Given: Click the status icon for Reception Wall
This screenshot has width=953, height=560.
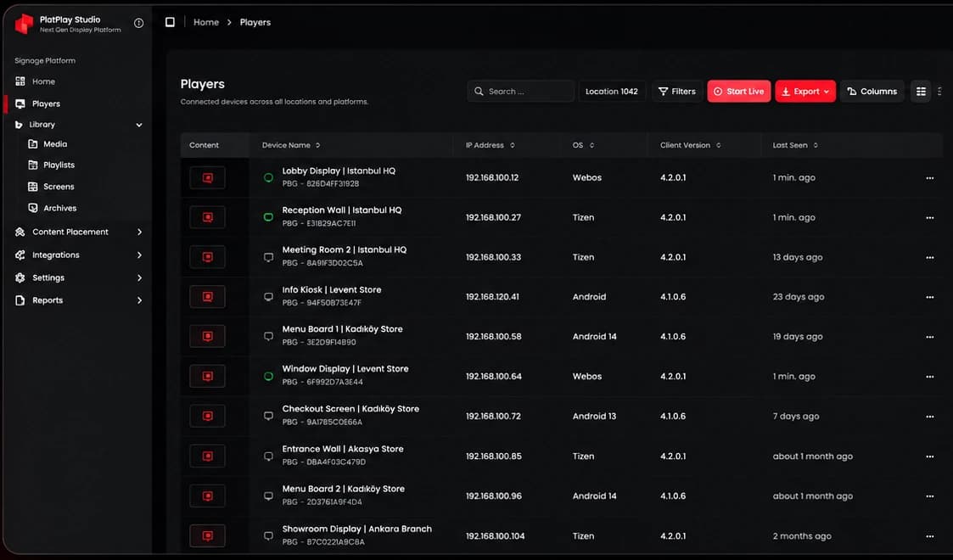Looking at the screenshot, I should pyautogui.click(x=268, y=217).
